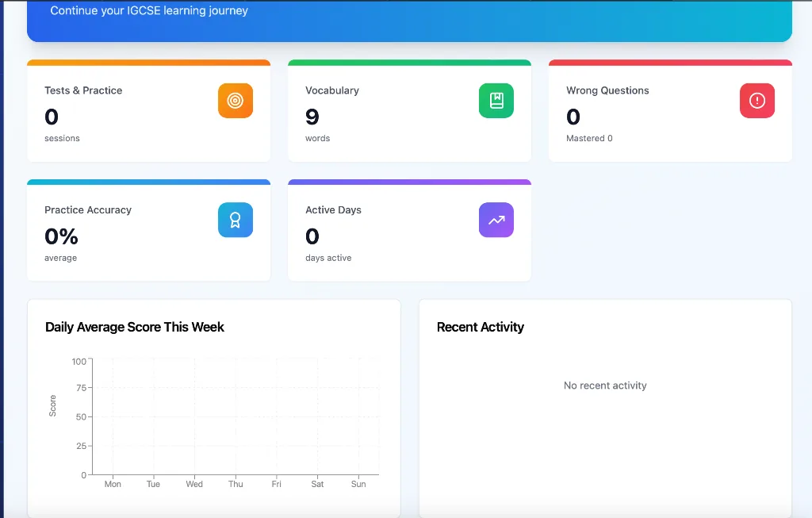812x518 pixels.
Task: Select the Vocabulary card title
Action: coord(332,90)
